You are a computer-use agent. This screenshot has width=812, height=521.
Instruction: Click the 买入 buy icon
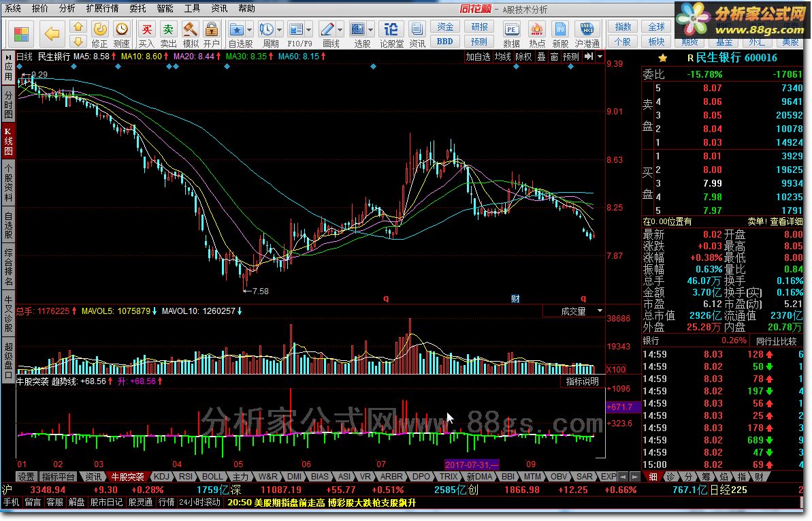pos(146,34)
